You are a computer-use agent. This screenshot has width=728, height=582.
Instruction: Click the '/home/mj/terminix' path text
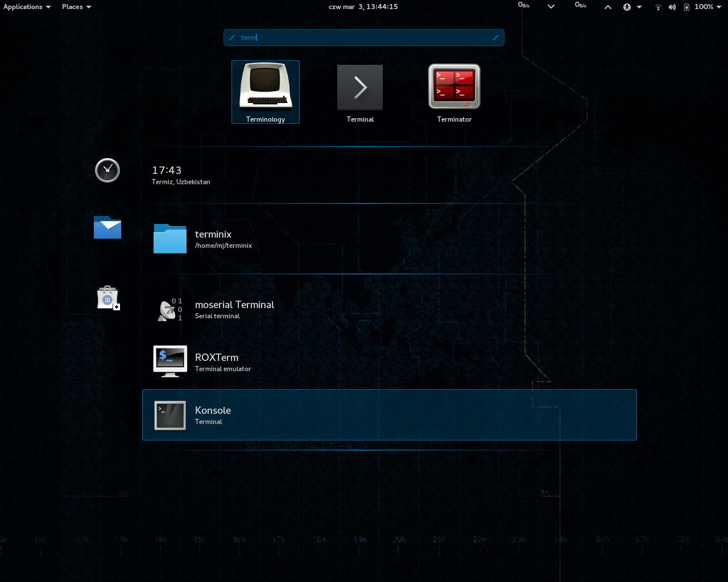(224, 246)
